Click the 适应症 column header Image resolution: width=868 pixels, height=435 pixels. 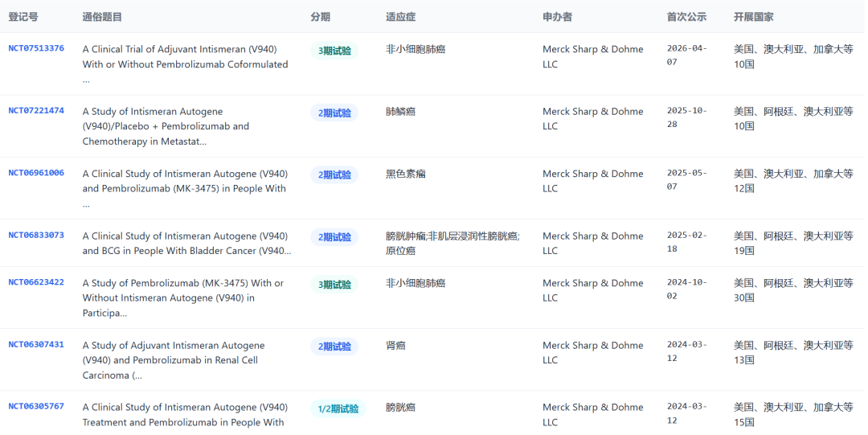click(x=400, y=17)
